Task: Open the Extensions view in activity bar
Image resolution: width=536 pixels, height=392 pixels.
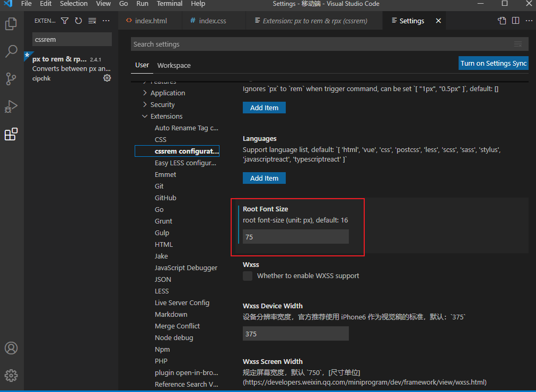Action: pyautogui.click(x=11, y=134)
